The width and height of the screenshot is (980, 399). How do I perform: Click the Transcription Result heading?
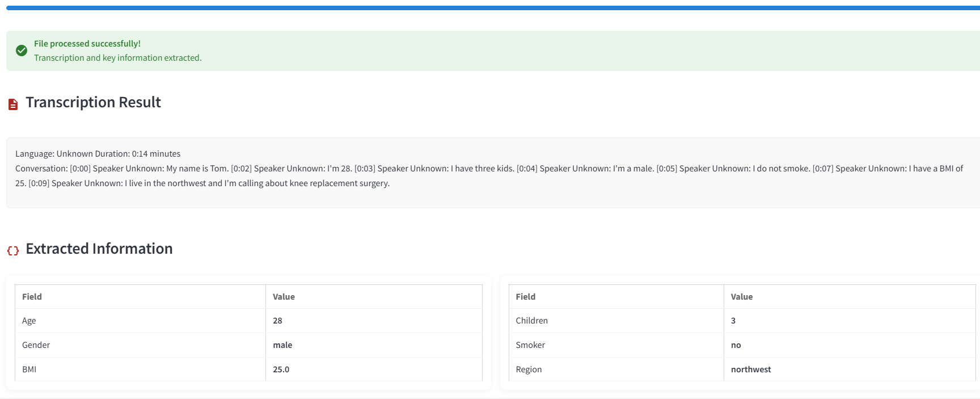click(94, 102)
